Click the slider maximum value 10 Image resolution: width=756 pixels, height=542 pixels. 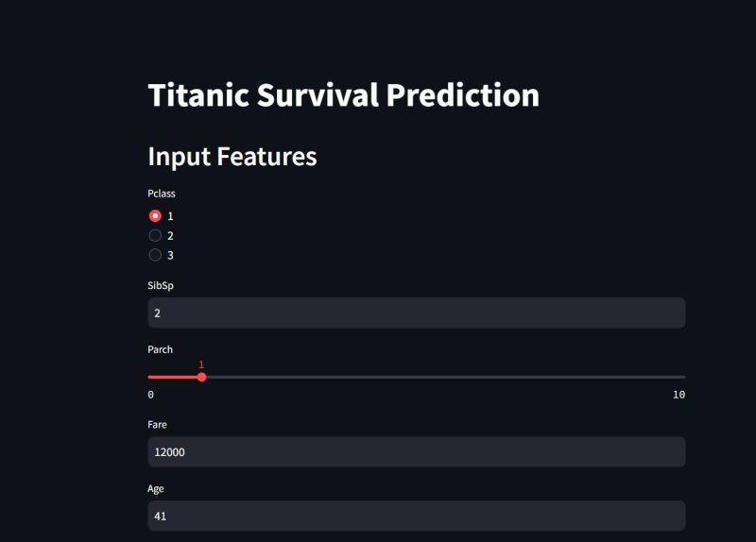coord(679,395)
